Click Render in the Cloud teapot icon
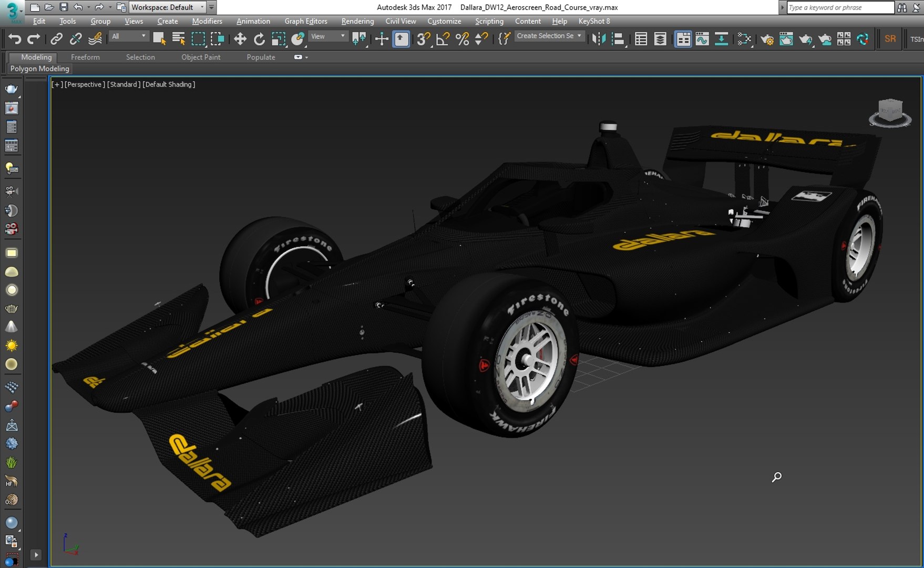 (825, 39)
